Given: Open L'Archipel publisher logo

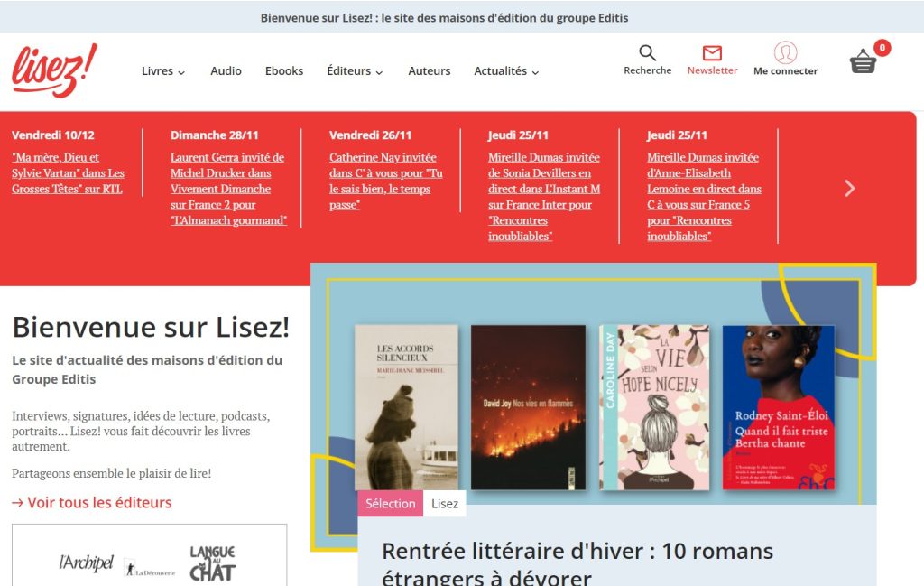Looking at the screenshot, I should pos(86,563).
